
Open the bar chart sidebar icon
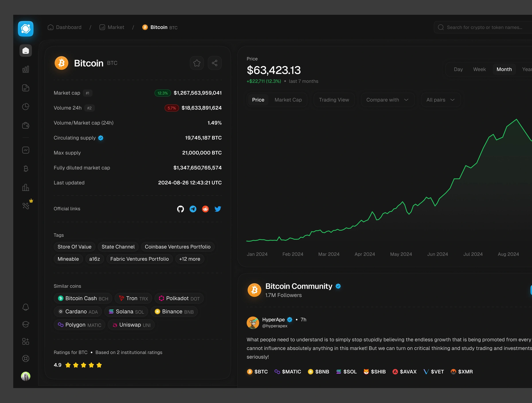coord(25,69)
